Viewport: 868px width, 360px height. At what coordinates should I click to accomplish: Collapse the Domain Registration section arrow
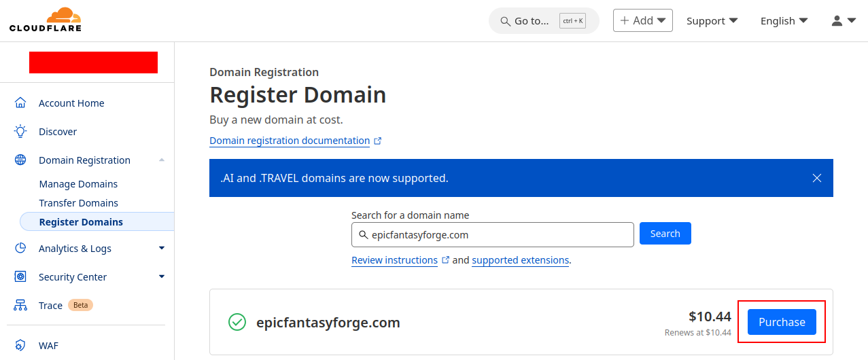click(162, 160)
